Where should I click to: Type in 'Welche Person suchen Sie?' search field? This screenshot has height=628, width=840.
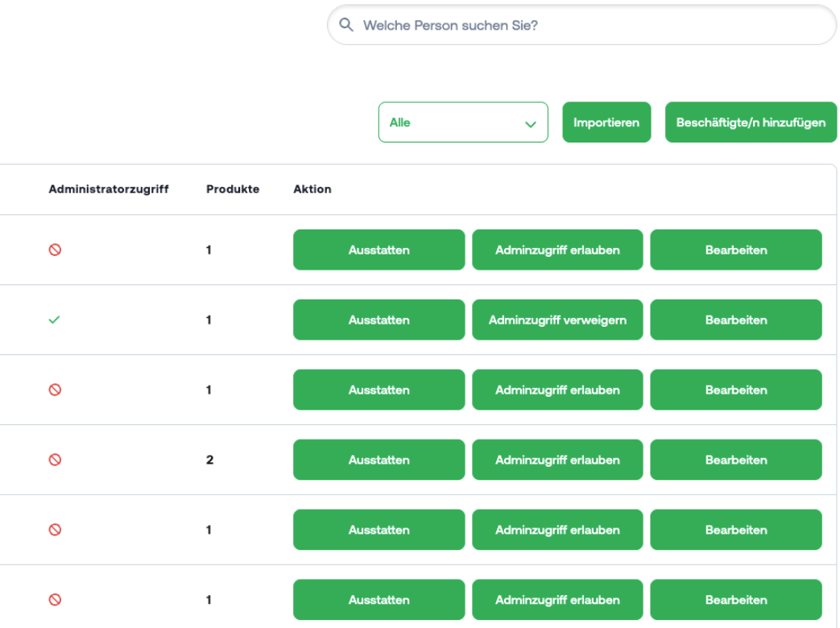588,25
